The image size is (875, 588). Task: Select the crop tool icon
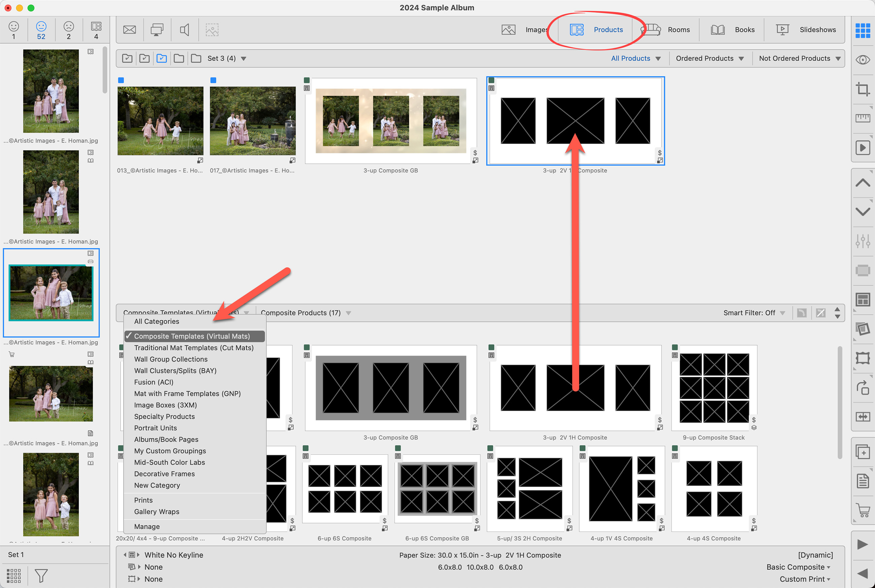(862, 89)
